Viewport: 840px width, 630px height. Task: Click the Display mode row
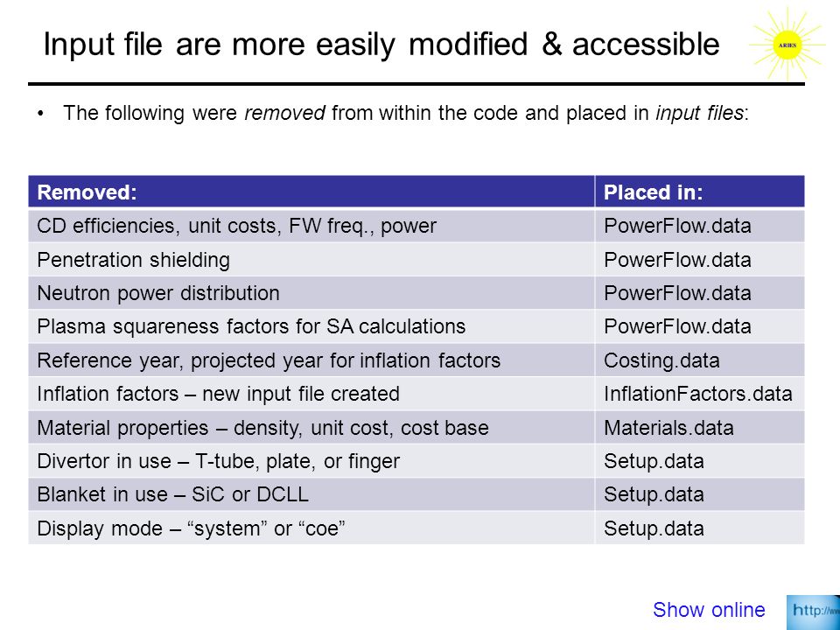tap(416, 528)
